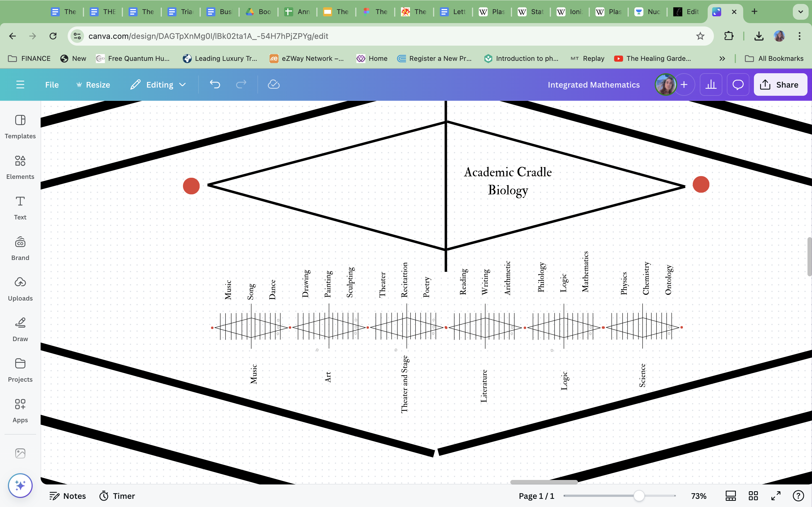The image size is (812, 507).
Task: Click the zoom slider handle
Action: pyautogui.click(x=639, y=496)
